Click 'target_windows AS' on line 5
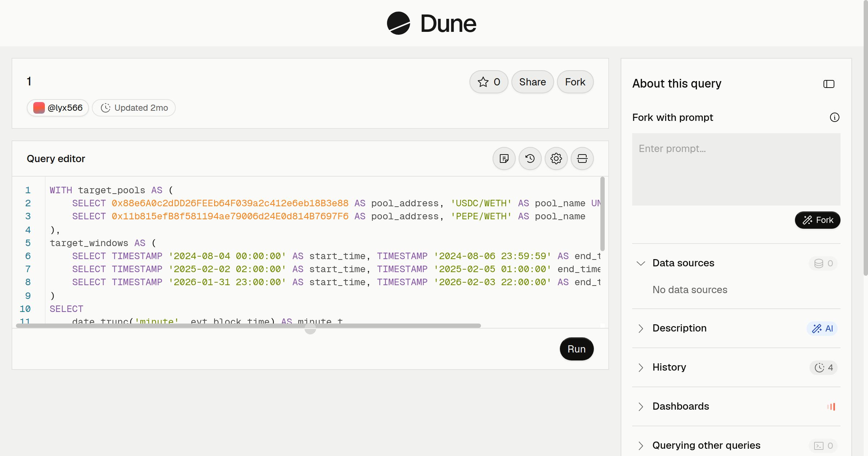This screenshot has width=868, height=456. (98, 243)
